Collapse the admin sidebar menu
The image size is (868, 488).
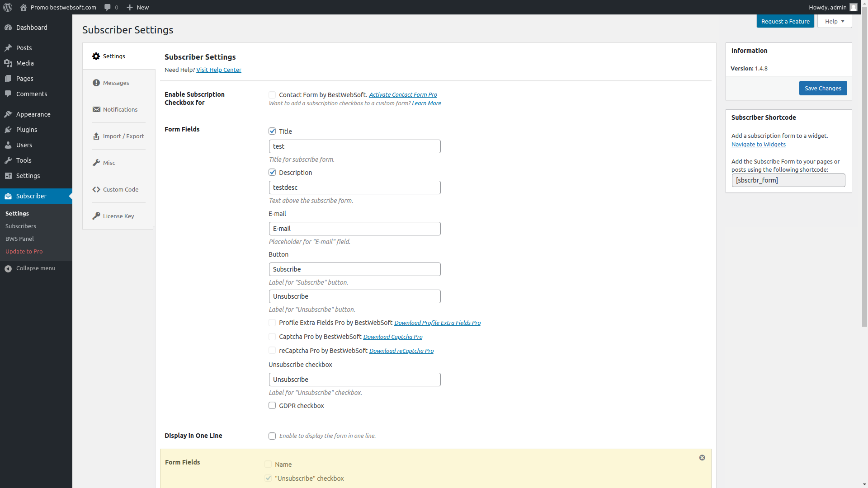tap(30, 268)
